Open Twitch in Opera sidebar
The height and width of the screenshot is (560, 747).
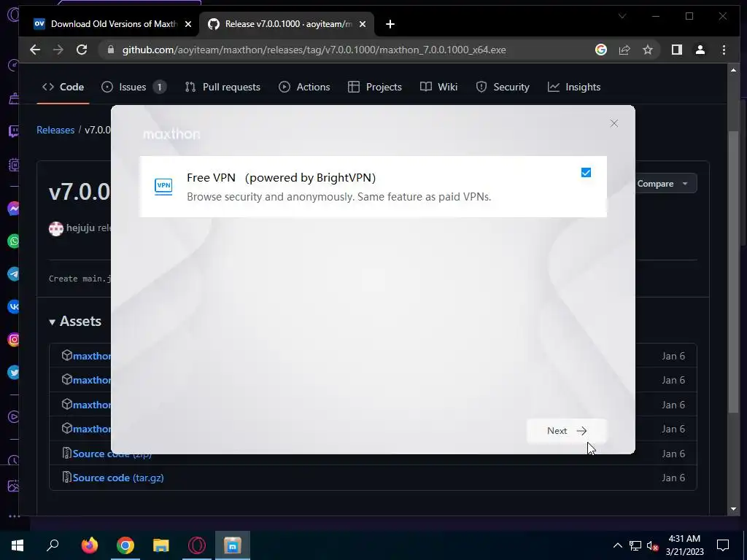(x=13, y=131)
